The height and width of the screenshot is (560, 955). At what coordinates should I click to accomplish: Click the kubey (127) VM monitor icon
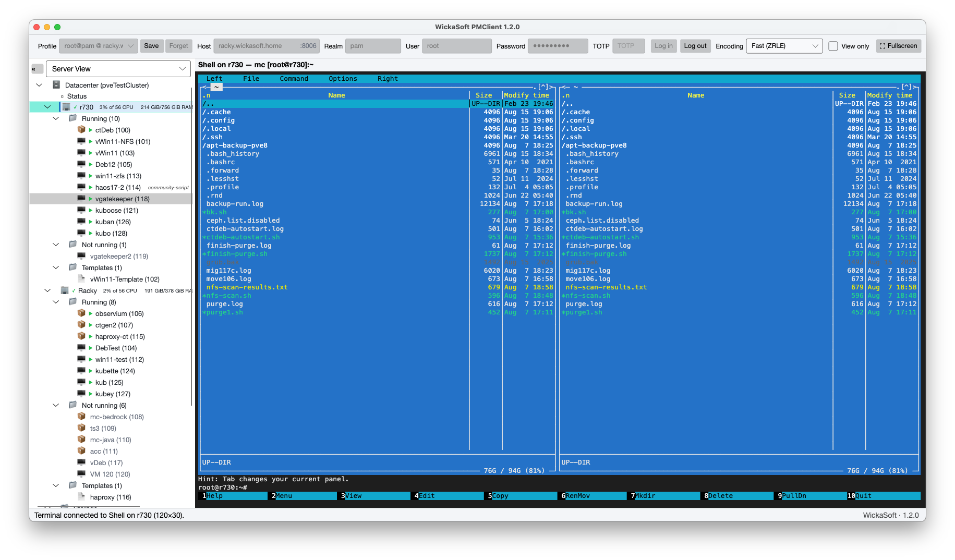[x=81, y=394]
